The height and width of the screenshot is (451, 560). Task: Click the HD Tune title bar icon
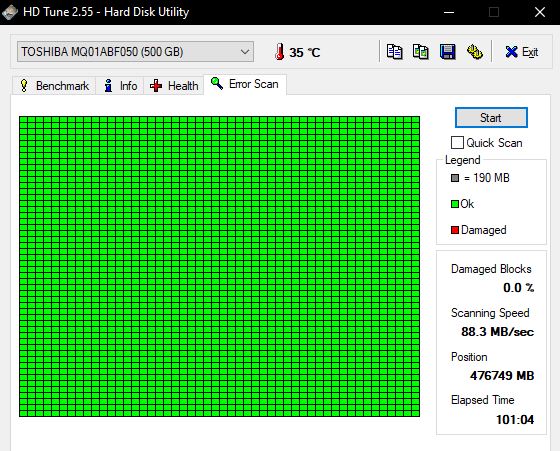(x=9, y=12)
